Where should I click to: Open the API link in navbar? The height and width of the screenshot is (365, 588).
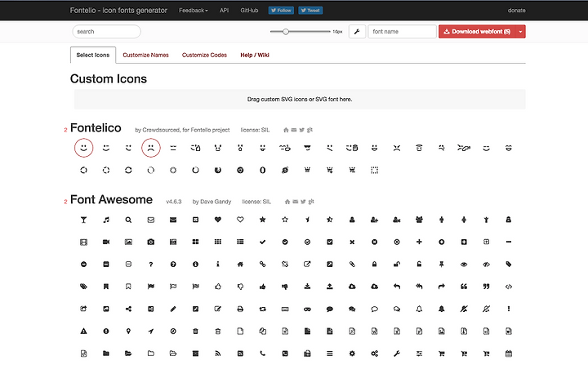click(224, 11)
